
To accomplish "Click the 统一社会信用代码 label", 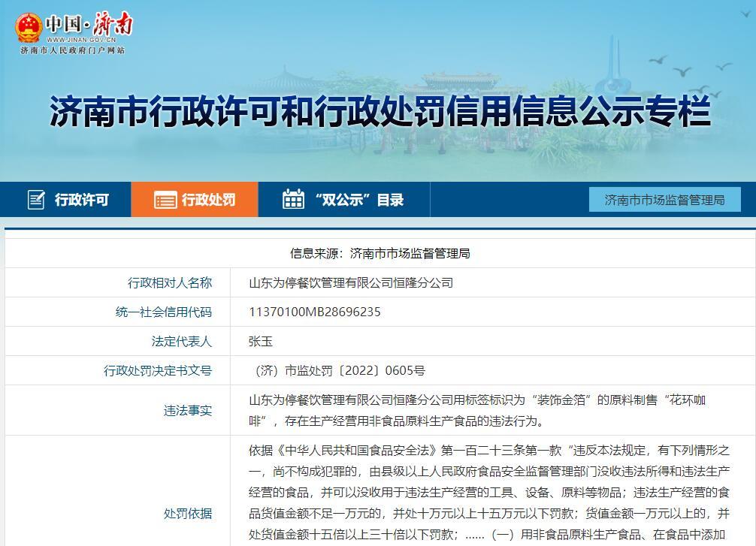I will click(164, 312).
